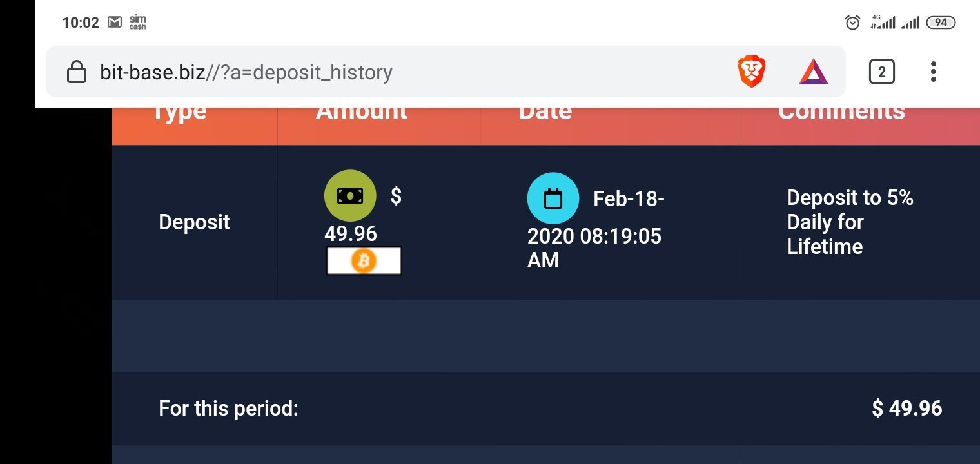Tap the blue calendar date icon
This screenshot has width=980, height=464.
[x=553, y=198]
